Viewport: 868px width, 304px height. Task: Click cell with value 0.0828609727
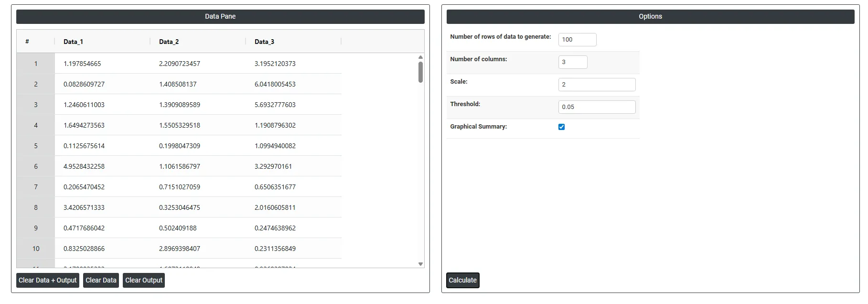coord(103,84)
